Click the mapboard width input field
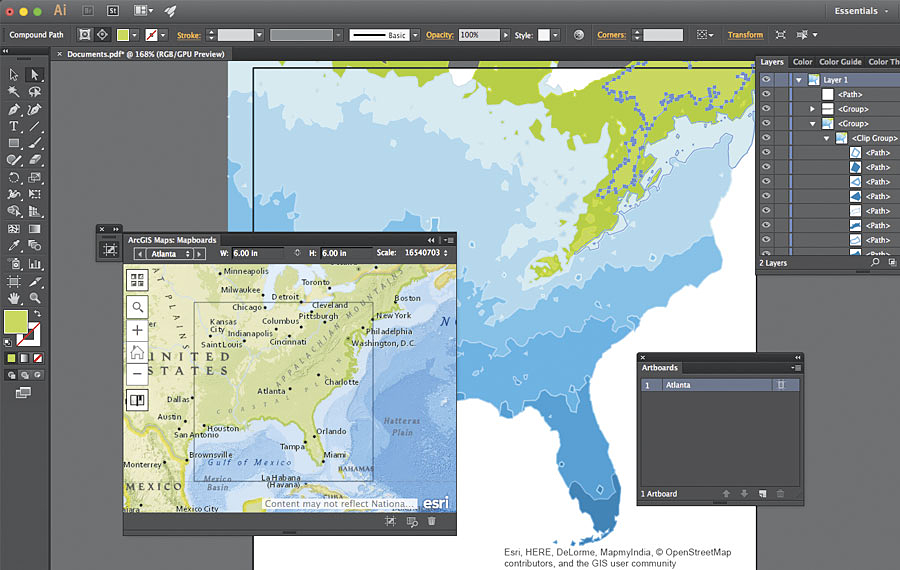900x570 pixels. pos(257,254)
